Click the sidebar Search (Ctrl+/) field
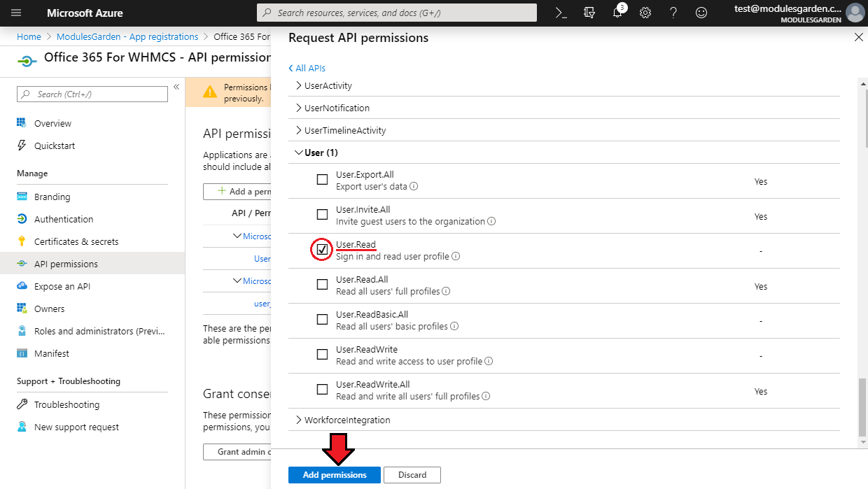 pyautogui.click(x=92, y=94)
